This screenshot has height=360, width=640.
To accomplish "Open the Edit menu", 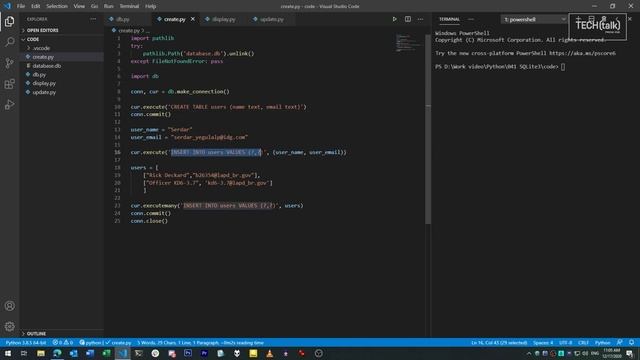I will tap(36, 6).
